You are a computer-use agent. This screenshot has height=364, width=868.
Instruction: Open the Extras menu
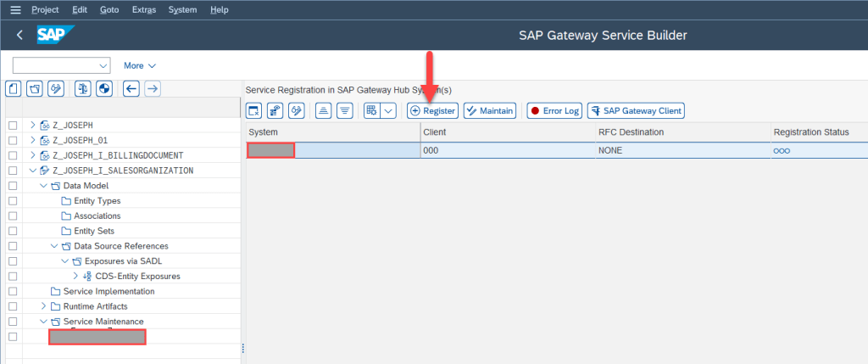(x=143, y=10)
